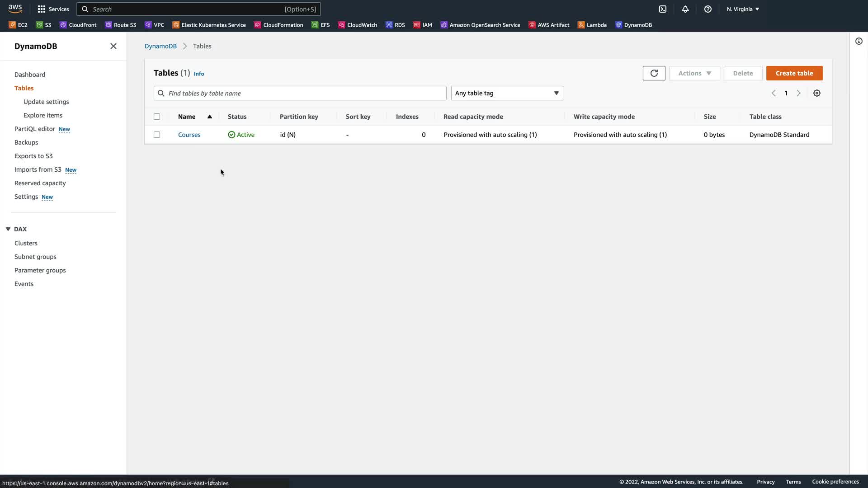Toggle the select all tables checkbox

[157, 117]
